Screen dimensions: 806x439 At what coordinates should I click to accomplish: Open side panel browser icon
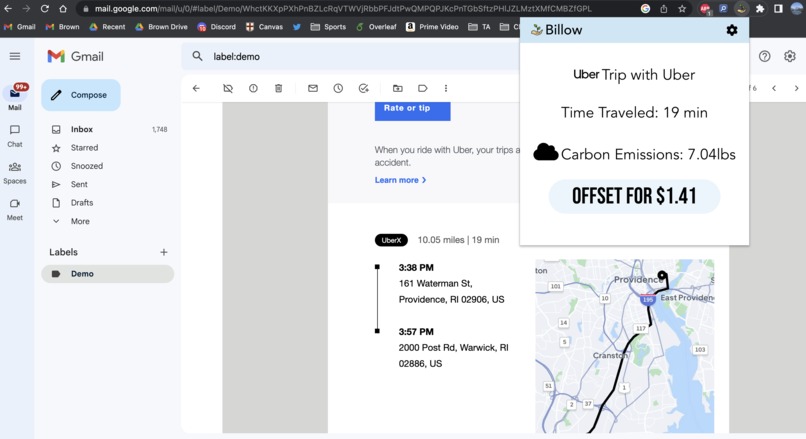[778, 9]
